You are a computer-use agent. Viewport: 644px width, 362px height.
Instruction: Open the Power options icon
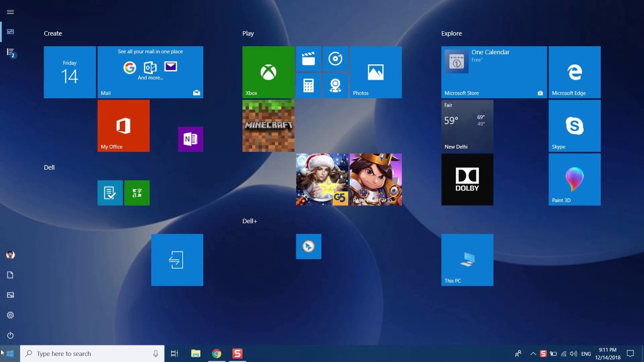point(10,335)
